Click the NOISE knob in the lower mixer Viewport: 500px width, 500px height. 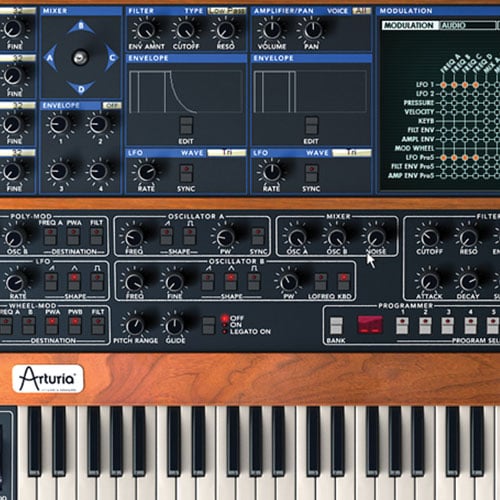pos(376,237)
